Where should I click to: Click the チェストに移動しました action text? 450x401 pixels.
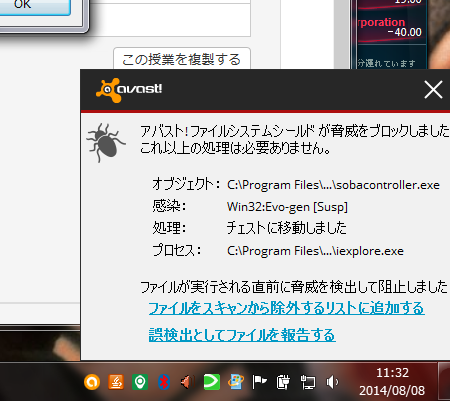[287, 228]
